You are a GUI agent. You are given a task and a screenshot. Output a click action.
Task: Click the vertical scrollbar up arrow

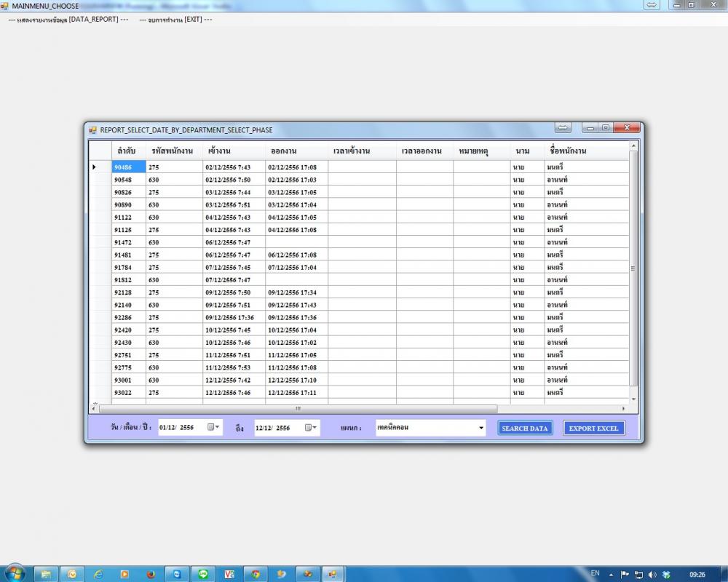(634, 145)
